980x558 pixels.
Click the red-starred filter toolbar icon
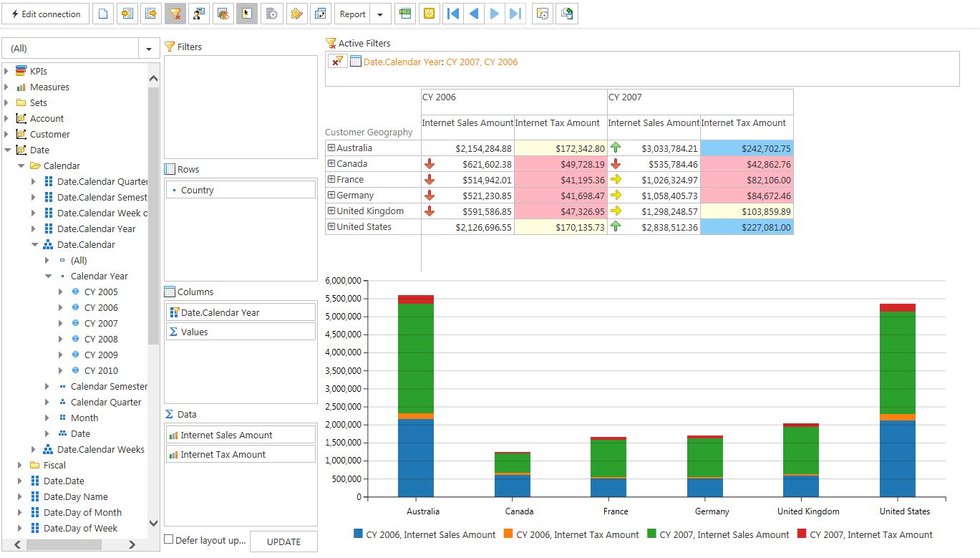[175, 13]
